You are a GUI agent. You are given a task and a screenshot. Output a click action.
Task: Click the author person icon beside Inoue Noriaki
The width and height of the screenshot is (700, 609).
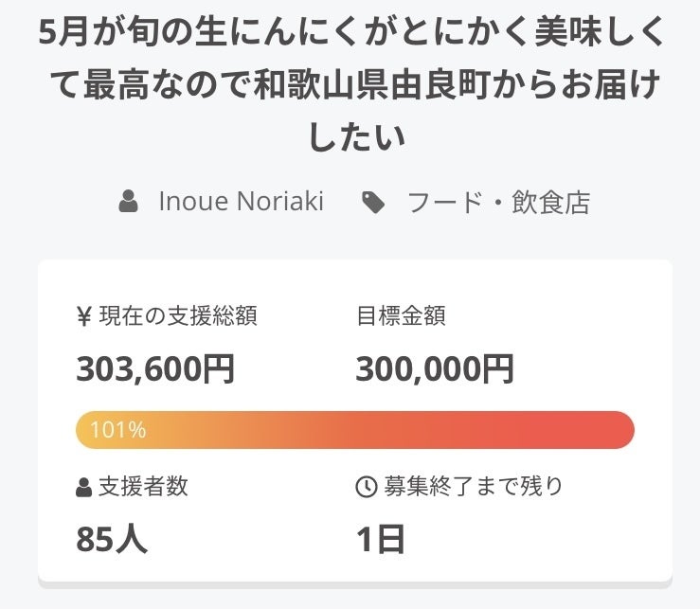point(128,202)
